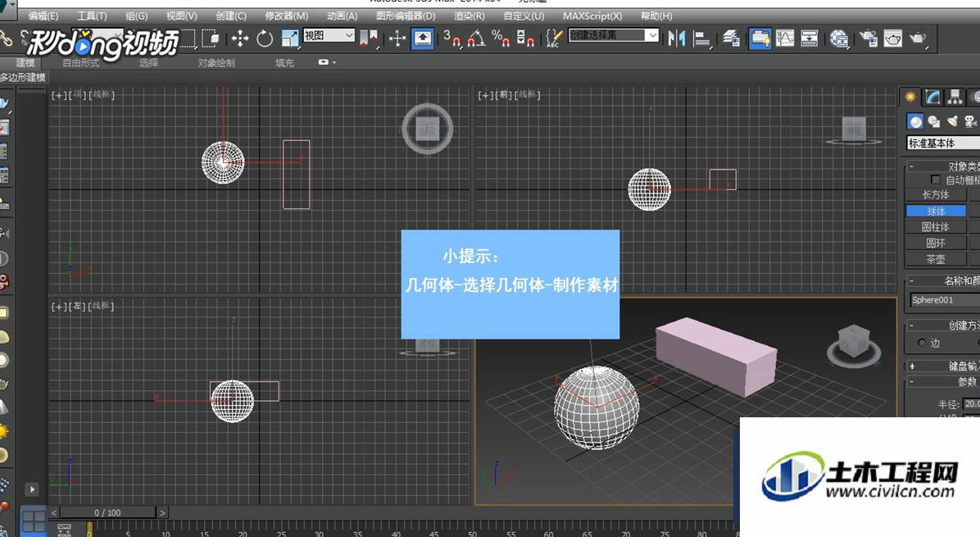Open Render Setup teapot icon
Screen dimensions: 980x537
click(x=868, y=39)
